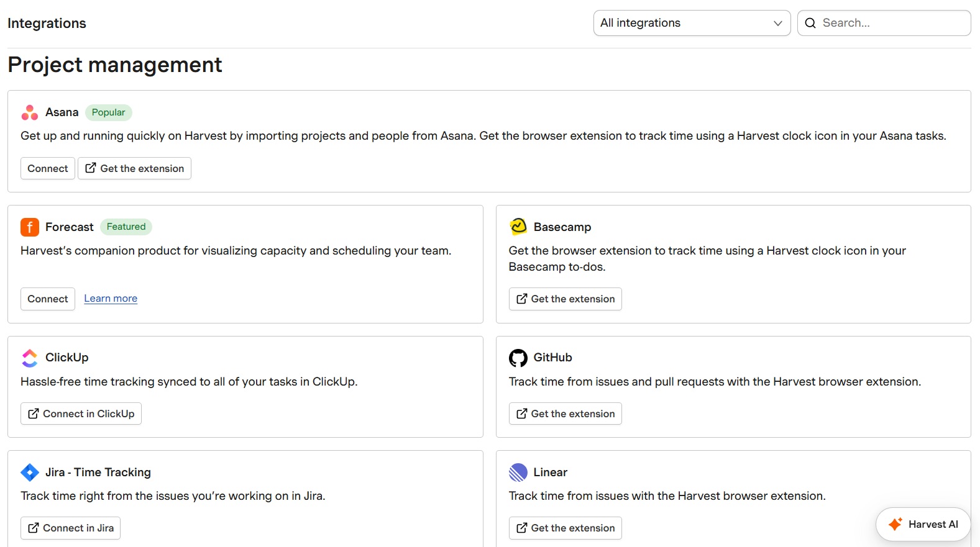980x547 pixels.
Task: Click the search magnifier icon
Action: tap(810, 23)
